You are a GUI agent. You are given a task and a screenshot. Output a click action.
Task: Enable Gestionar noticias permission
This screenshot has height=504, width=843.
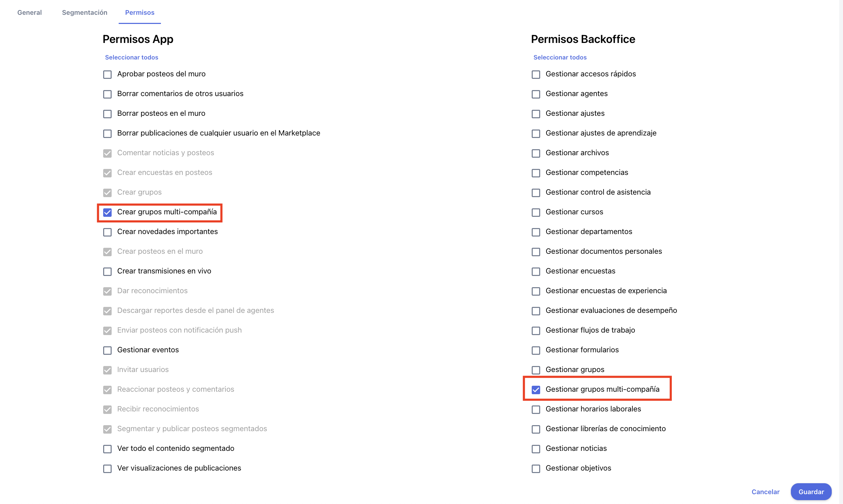[536, 449]
